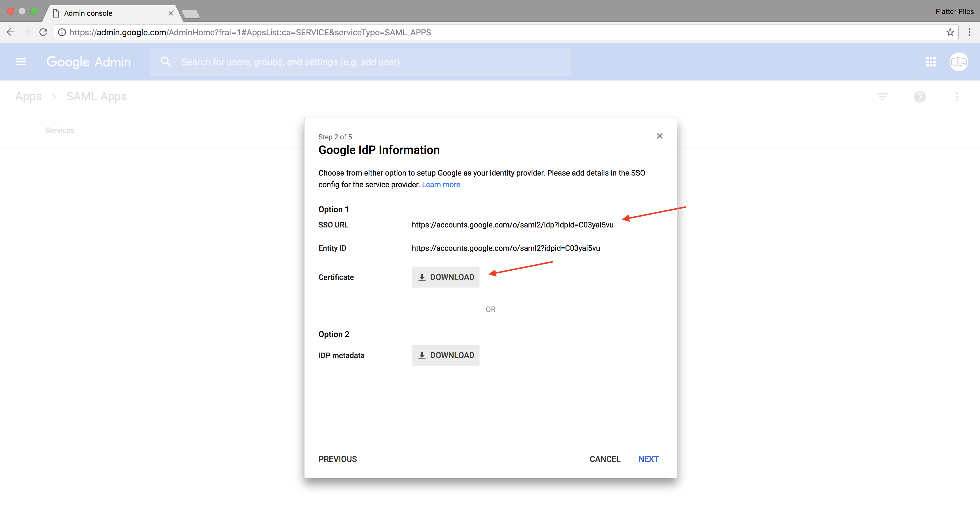The width and height of the screenshot is (980, 508).
Task: Go back in browser
Action: point(11,32)
